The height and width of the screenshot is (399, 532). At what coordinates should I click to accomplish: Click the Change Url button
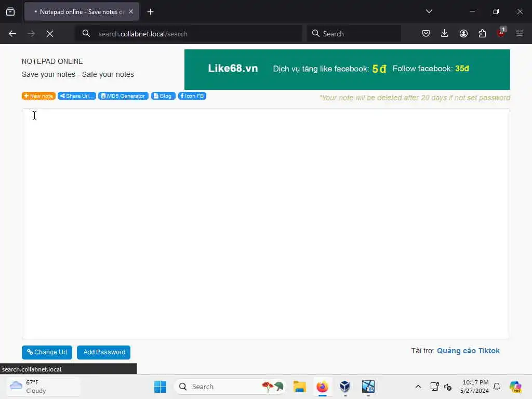coord(47,352)
